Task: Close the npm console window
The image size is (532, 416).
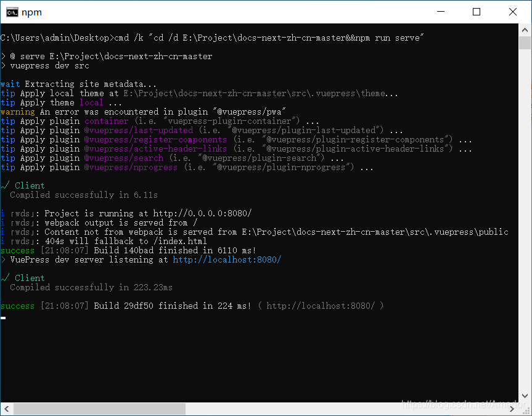Action: point(513,12)
